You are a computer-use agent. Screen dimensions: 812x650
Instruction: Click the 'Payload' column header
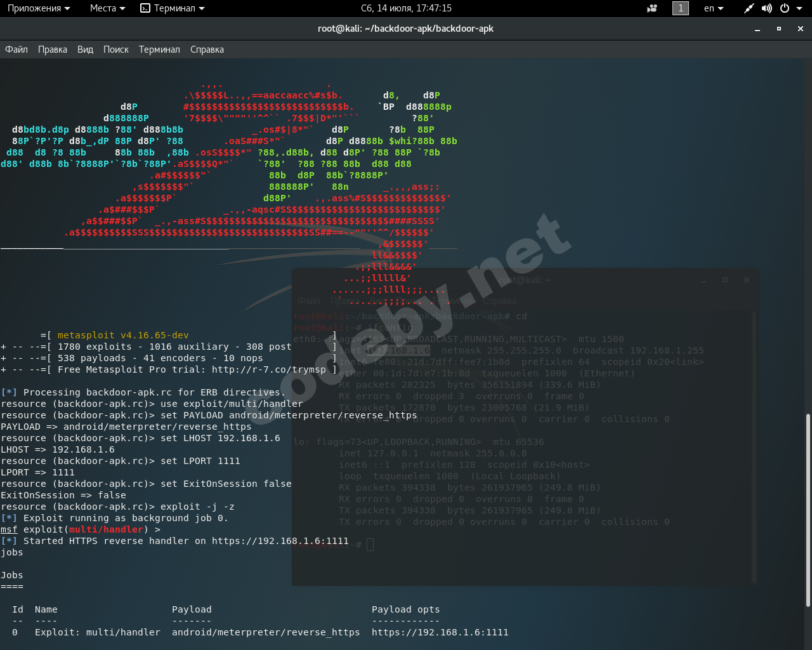192,609
